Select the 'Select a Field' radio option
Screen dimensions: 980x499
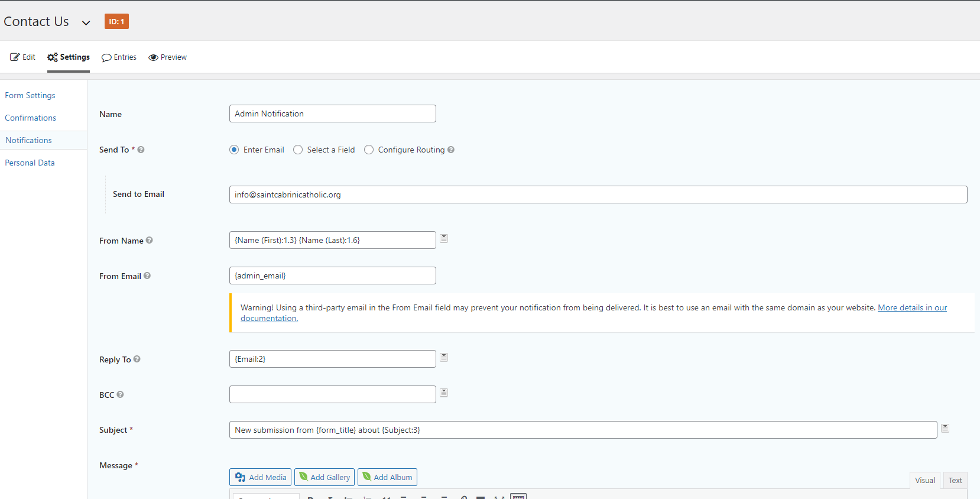click(298, 150)
